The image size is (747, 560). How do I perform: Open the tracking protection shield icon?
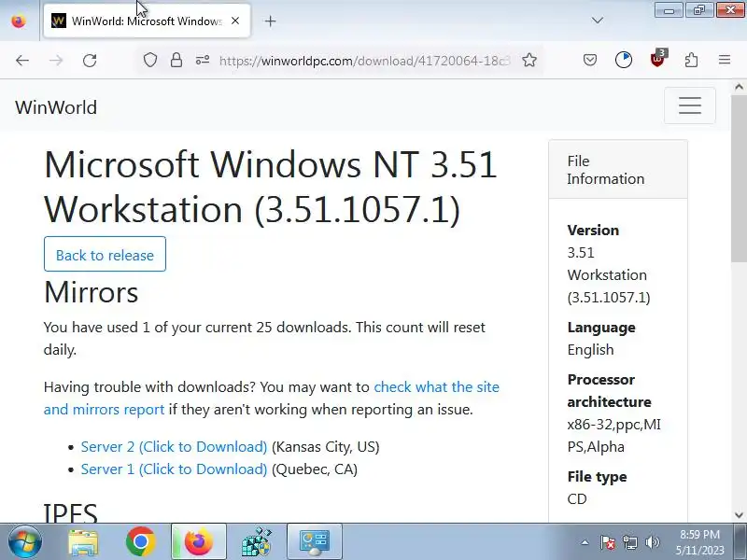point(150,60)
